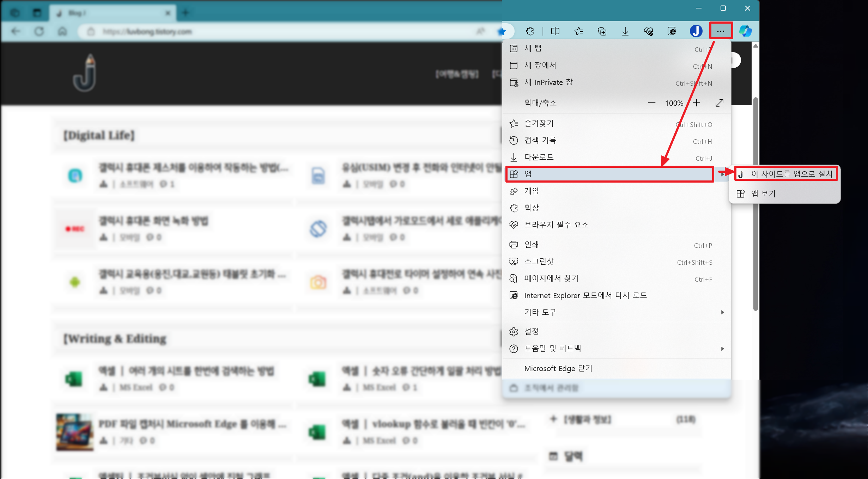Open the Settings and more ellipsis menu
The image size is (868, 479).
point(721,31)
